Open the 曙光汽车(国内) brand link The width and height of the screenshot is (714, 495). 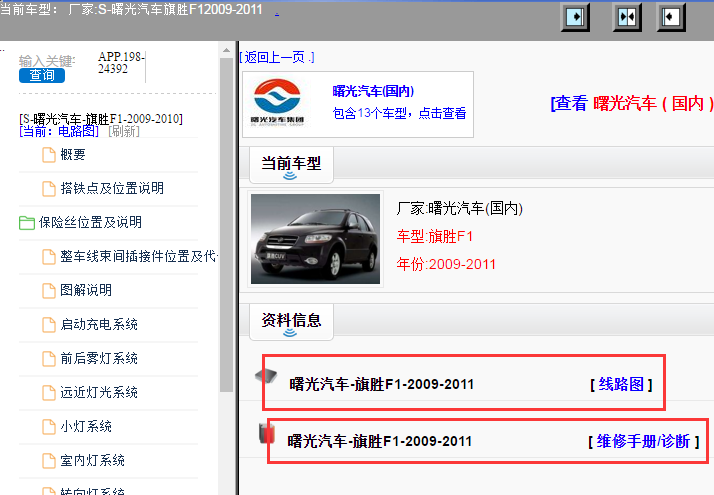point(373,91)
